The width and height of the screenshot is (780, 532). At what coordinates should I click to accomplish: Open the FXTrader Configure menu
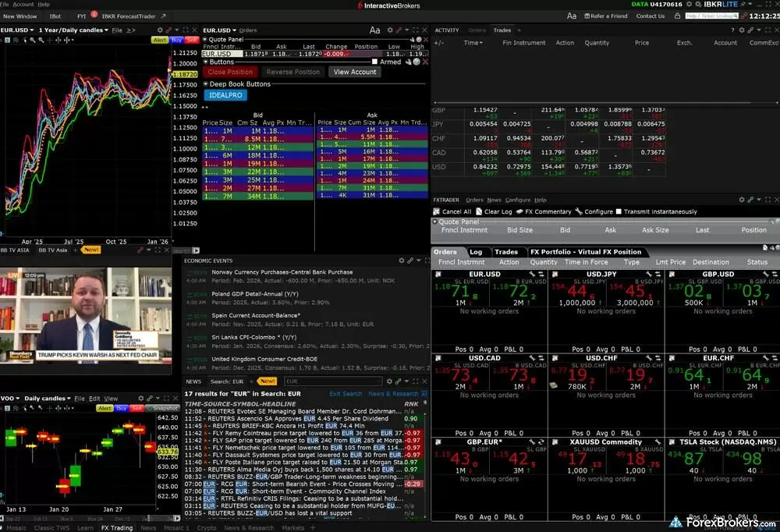point(518,200)
